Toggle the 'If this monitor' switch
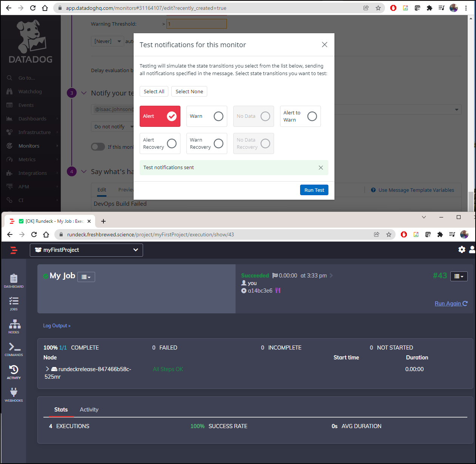The height and width of the screenshot is (464, 476). pos(98,147)
